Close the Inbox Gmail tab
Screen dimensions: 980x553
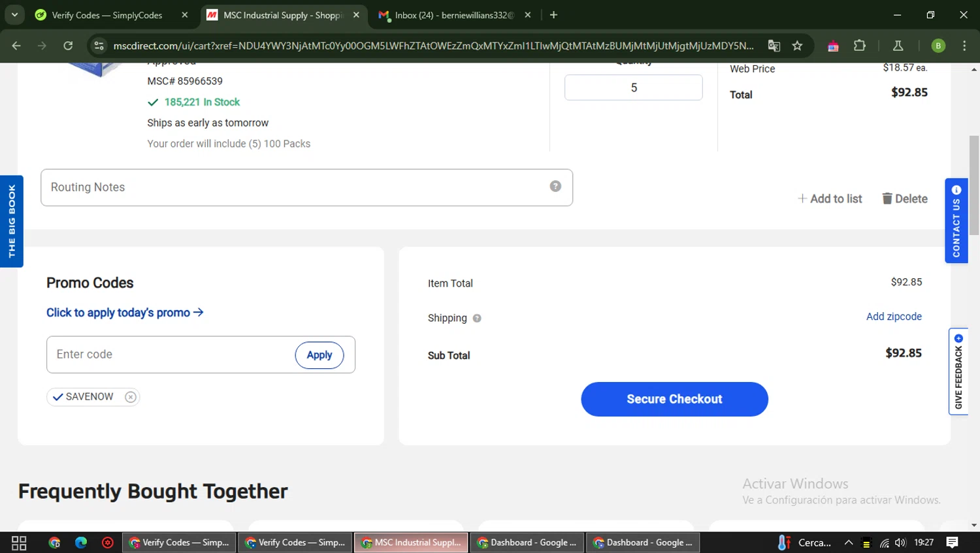528,15
